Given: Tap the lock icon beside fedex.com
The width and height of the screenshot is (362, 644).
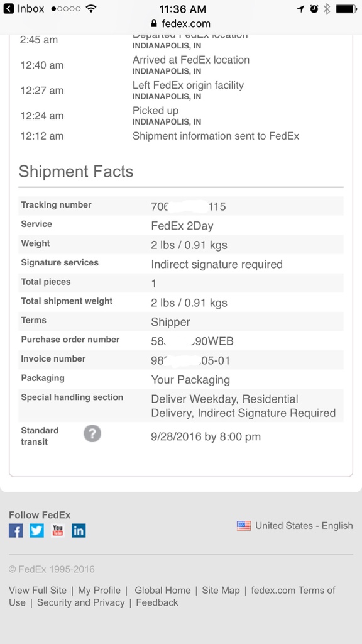Looking at the screenshot, I should point(154,23).
